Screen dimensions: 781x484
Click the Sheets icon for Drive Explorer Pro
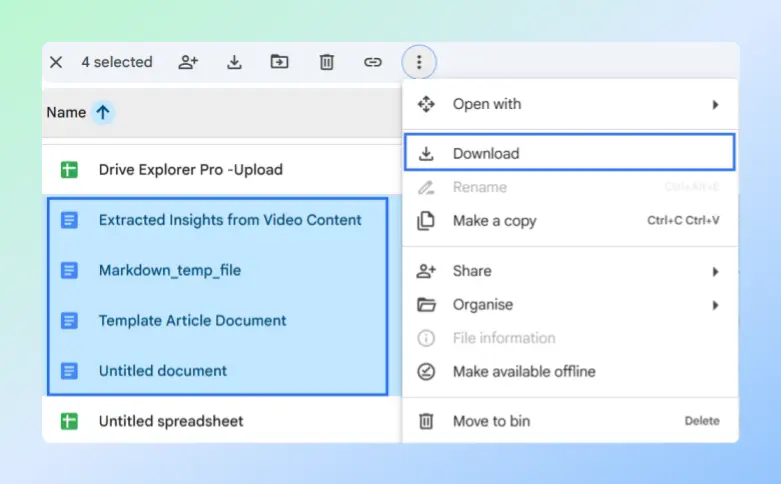69,170
